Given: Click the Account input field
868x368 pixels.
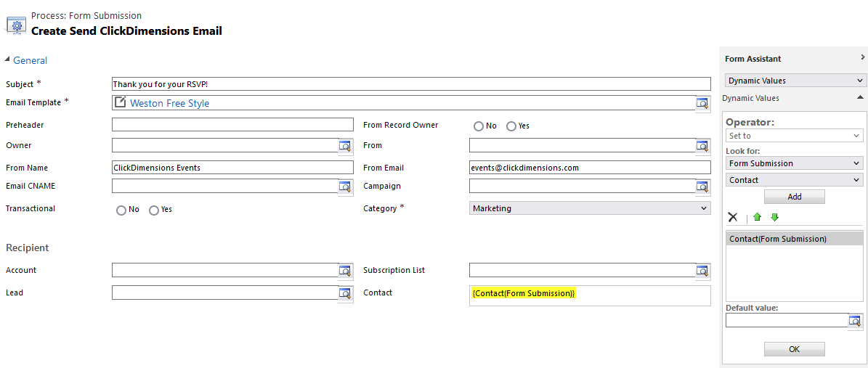Looking at the screenshot, I should [225, 270].
